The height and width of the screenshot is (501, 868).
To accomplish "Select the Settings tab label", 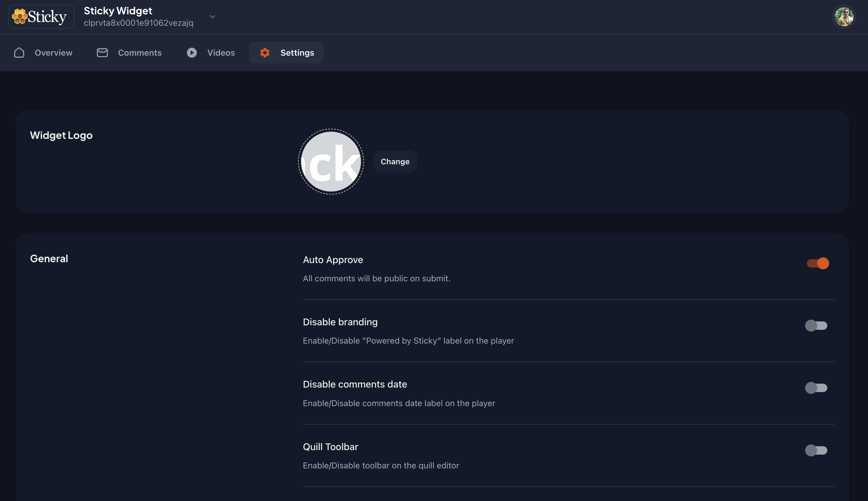I will click(x=297, y=53).
